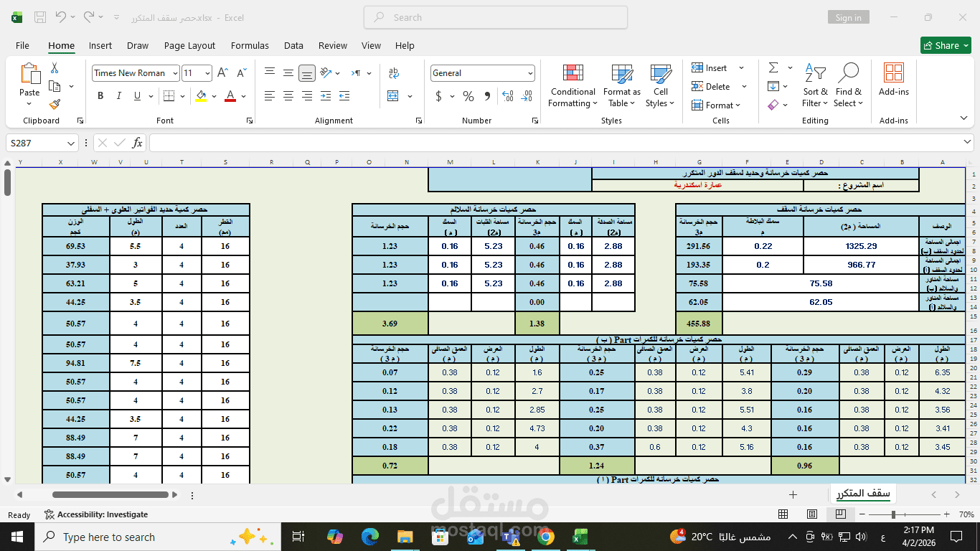The height and width of the screenshot is (551, 980).
Task: Click the Decrease Decimal icon
Action: point(527,96)
